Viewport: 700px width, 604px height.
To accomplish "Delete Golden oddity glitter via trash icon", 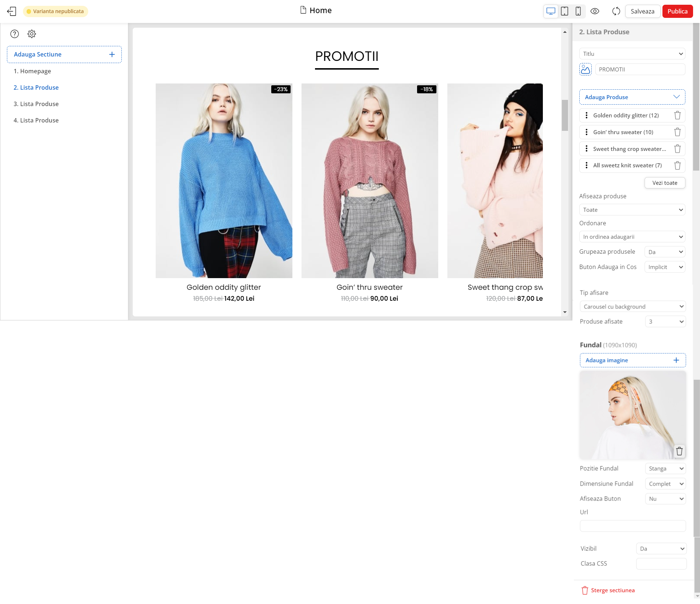I will (677, 115).
